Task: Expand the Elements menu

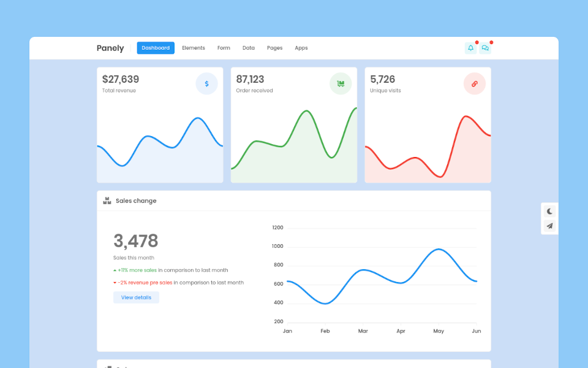Action: pyautogui.click(x=194, y=48)
